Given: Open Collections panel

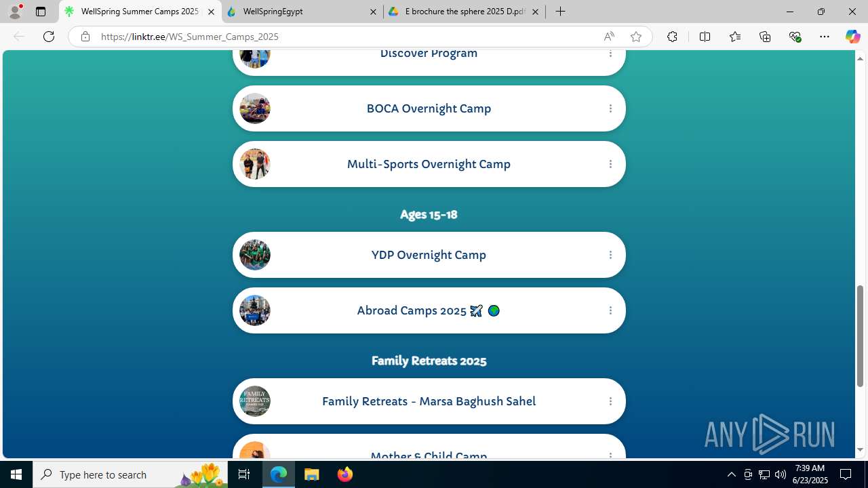Looking at the screenshot, I should (x=765, y=37).
